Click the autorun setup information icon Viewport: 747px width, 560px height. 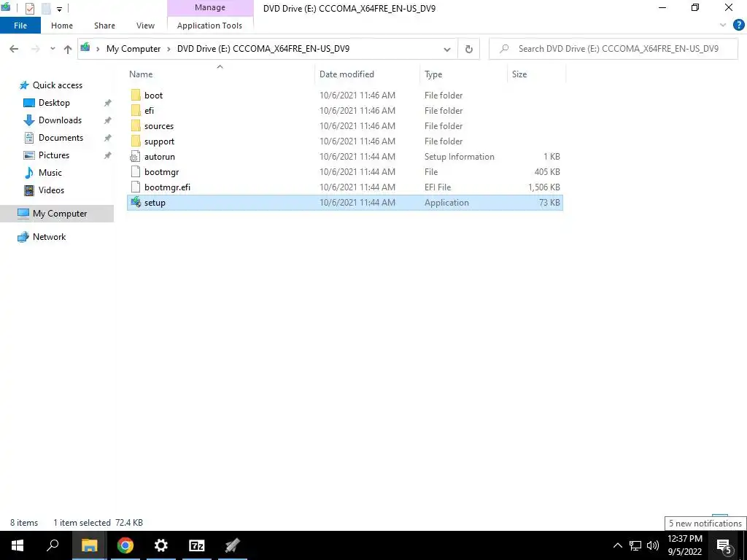(136, 157)
